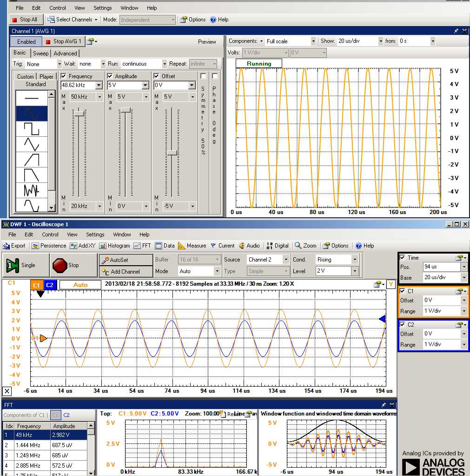
Task: Click the Single acquisition icon
Action: click(x=13, y=265)
